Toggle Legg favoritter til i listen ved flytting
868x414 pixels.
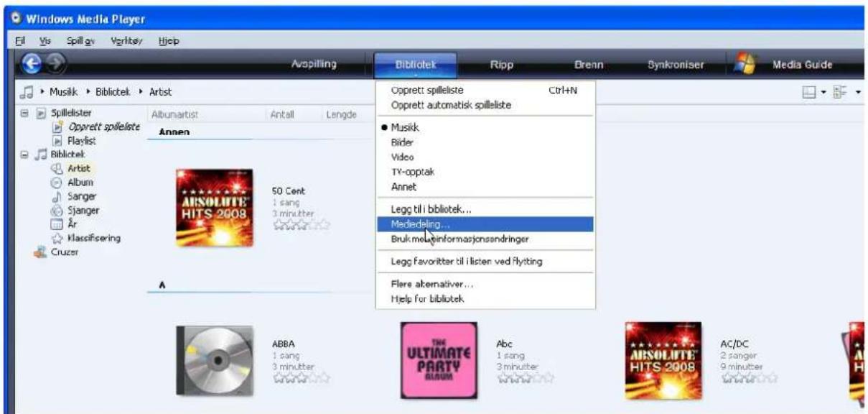click(485, 262)
